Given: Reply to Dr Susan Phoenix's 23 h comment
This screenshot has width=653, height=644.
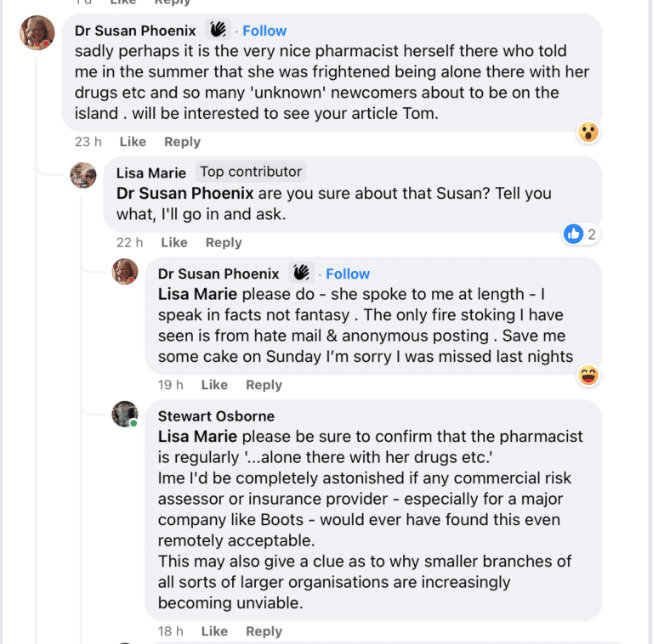Looking at the screenshot, I should pos(182,142).
